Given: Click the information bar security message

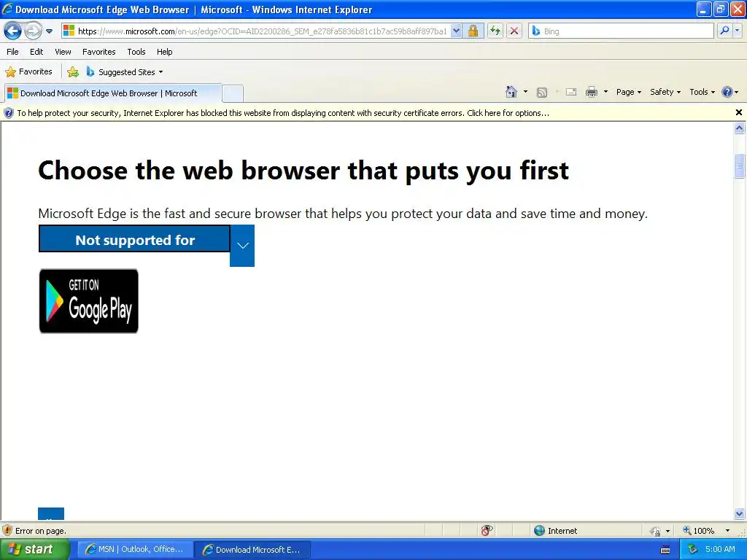Looking at the screenshot, I should click(283, 113).
